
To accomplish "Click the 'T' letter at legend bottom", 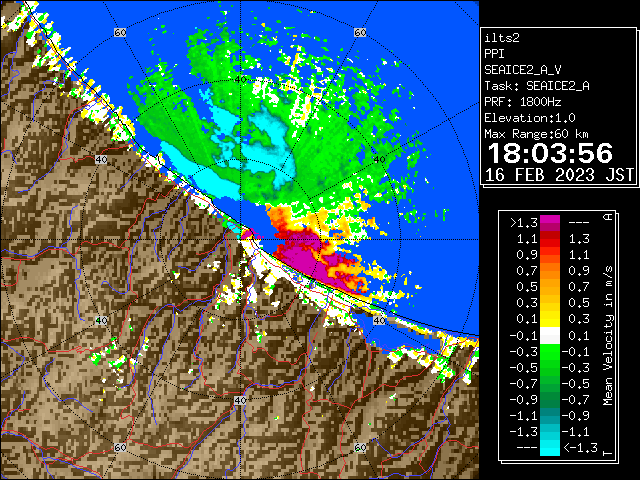I will tap(608, 453).
